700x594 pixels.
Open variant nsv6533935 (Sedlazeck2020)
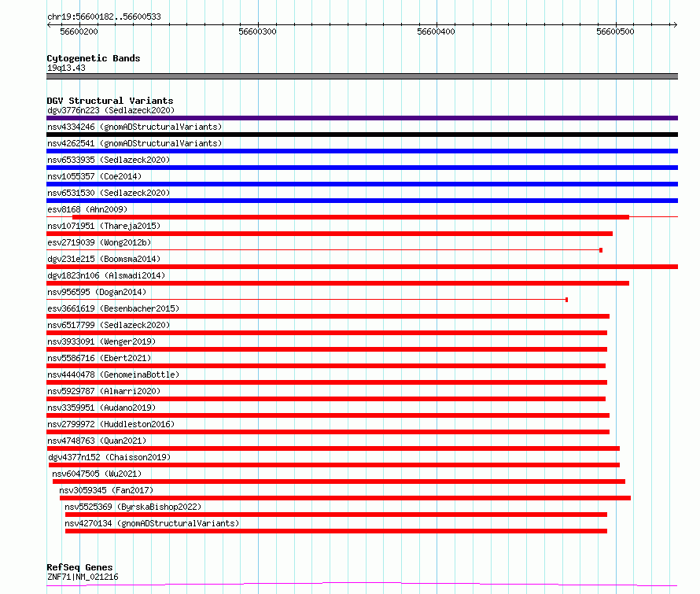[x=109, y=160]
